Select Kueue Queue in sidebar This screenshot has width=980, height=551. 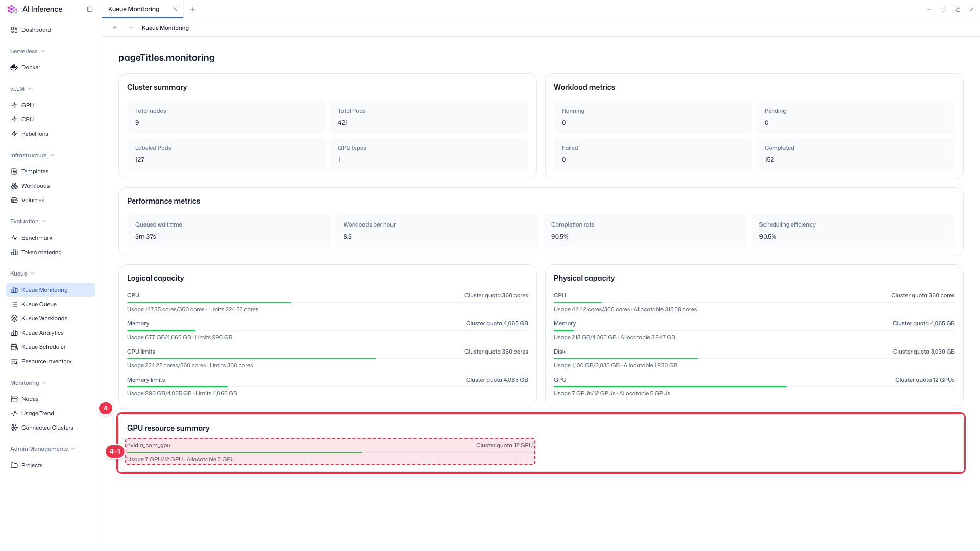[x=51, y=304]
